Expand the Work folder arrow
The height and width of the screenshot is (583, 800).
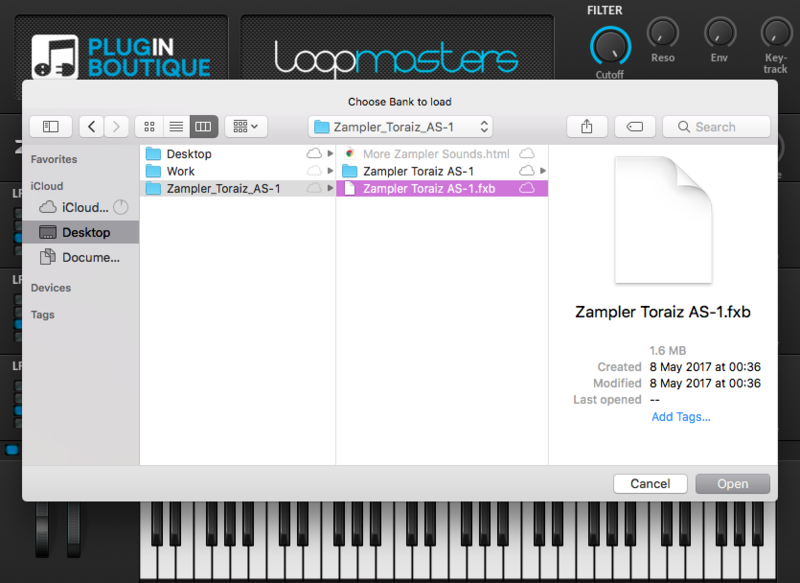pos(330,171)
